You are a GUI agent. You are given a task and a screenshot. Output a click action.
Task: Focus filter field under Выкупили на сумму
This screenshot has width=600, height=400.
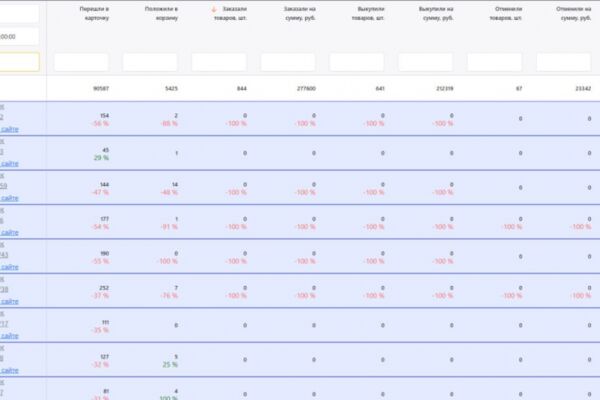tap(426, 62)
